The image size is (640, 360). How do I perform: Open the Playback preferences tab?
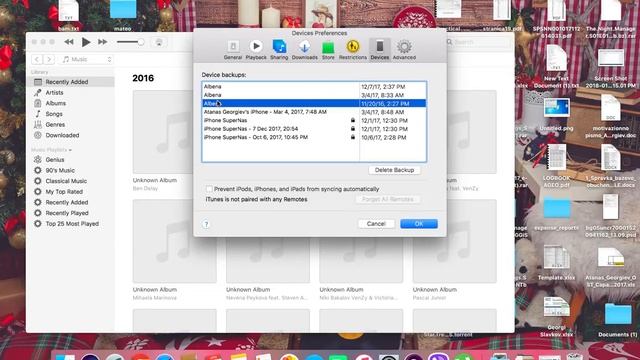pyautogui.click(x=256, y=50)
